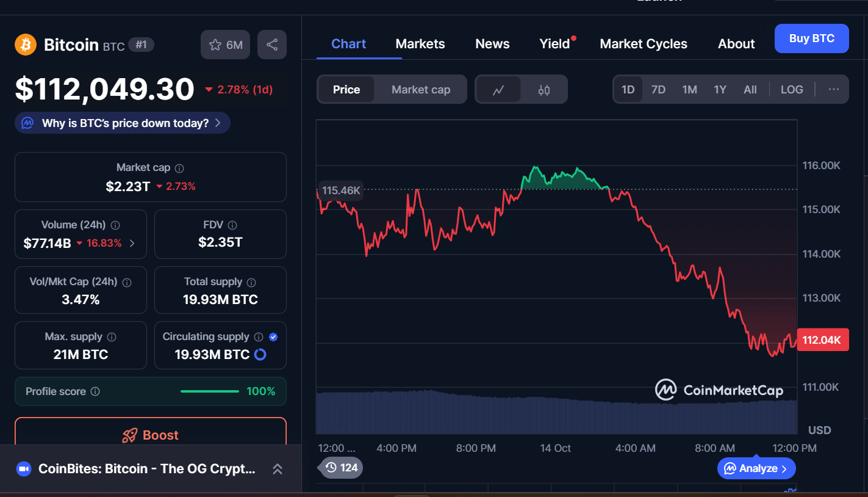Click the Profile score info icon
Image resolution: width=868 pixels, height=497 pixels.
[95, 391]
